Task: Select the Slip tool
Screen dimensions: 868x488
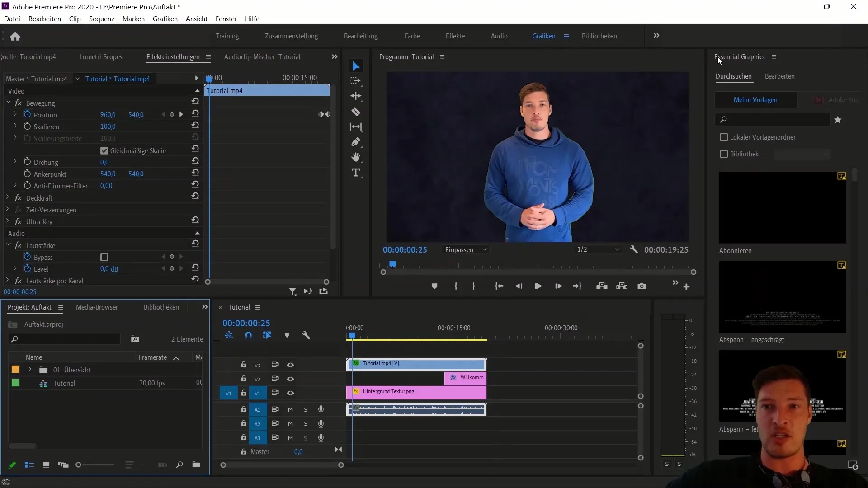Action: point(356,127)
